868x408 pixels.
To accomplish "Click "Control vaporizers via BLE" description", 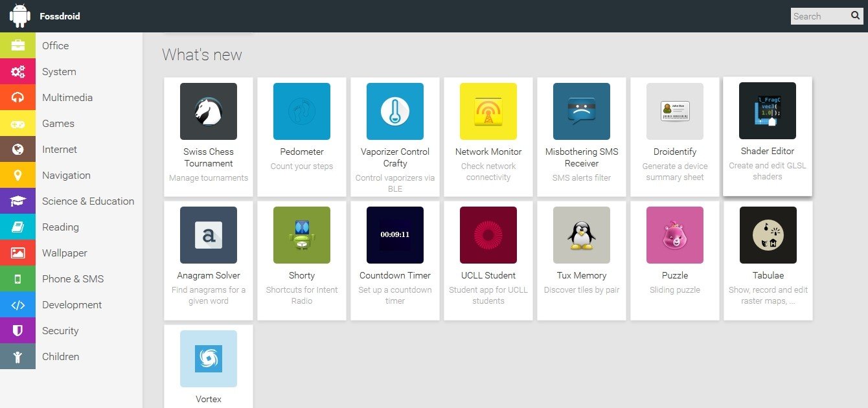I will (395, 183).
